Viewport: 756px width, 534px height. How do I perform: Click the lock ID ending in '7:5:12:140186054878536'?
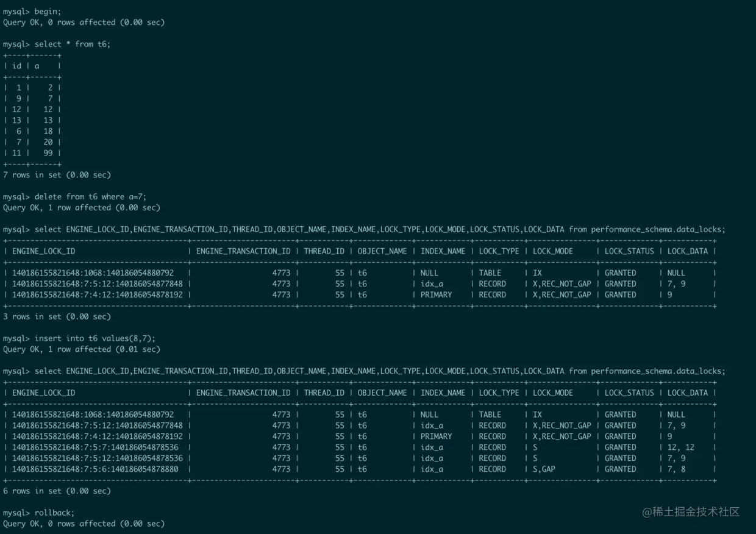pyautogui.click(x=97, y=458)
